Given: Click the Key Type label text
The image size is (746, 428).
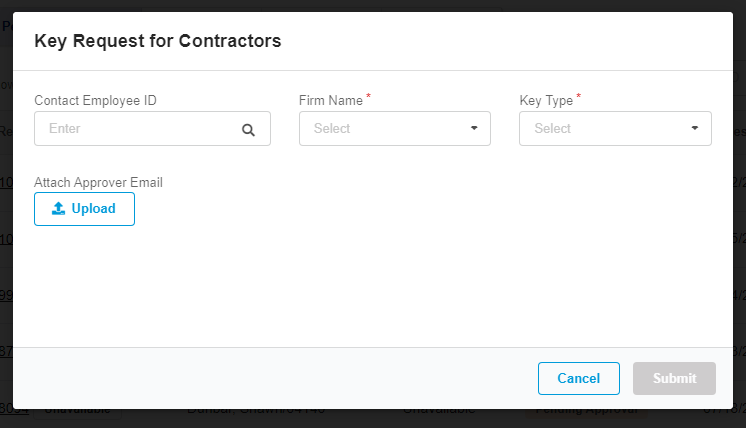Looking at the screenshot, I should click(x=546, y=100).
